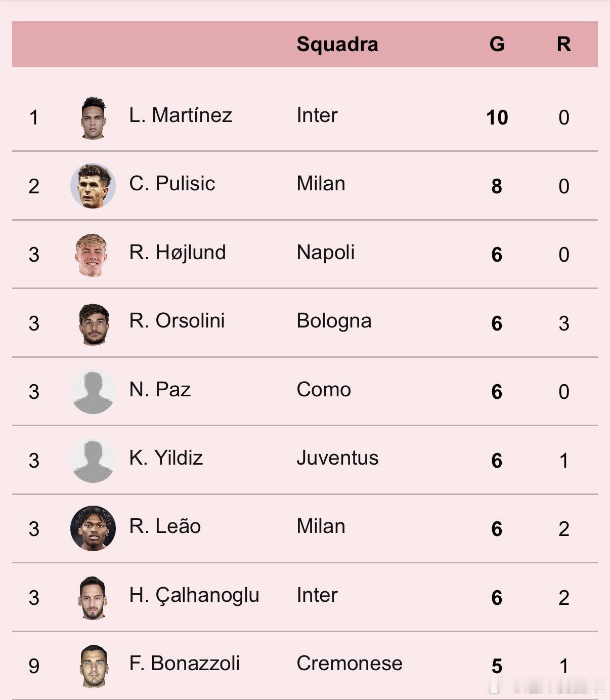Viewport: 610px width, 700px height.
Task: Open Bologna team link
Action: click(334, 321)
